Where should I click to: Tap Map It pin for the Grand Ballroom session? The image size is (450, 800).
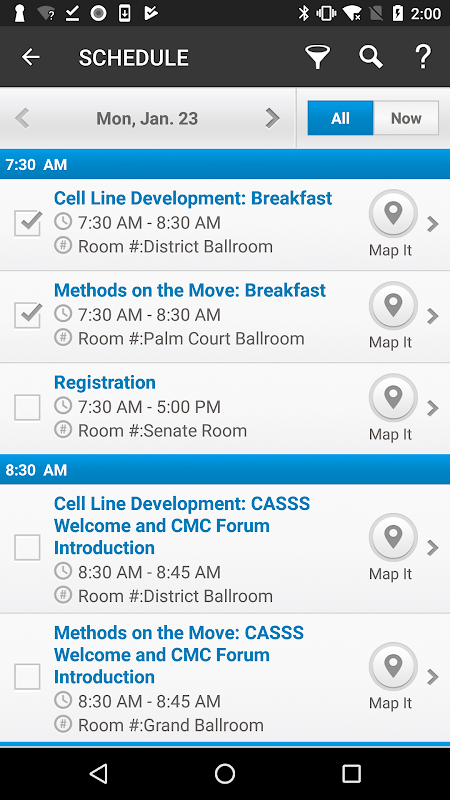click(393, 666)
